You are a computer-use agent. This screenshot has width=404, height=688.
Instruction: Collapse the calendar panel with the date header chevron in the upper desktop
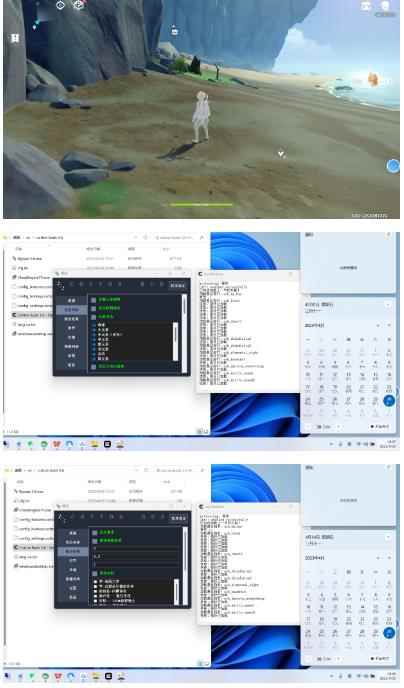click(x=388, y=305)
